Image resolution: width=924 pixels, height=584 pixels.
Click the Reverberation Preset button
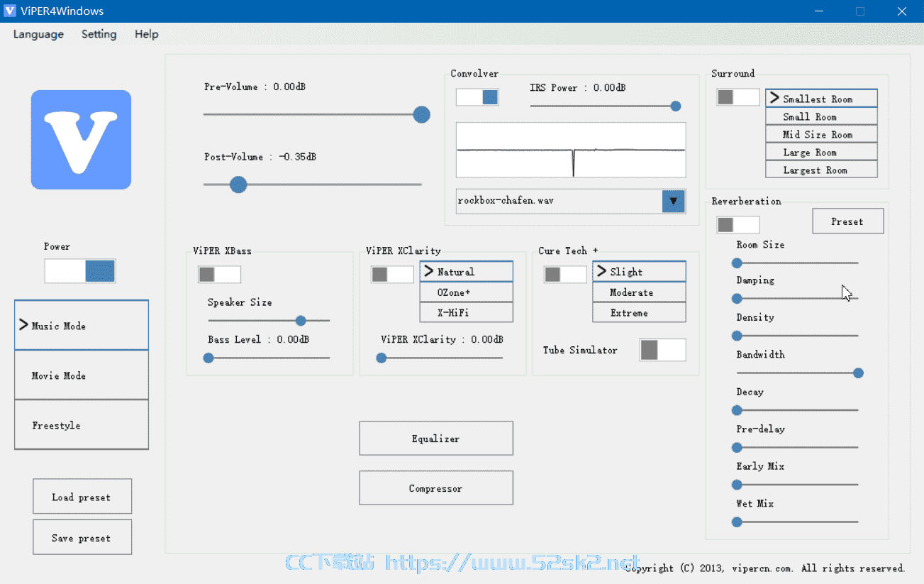848,221
